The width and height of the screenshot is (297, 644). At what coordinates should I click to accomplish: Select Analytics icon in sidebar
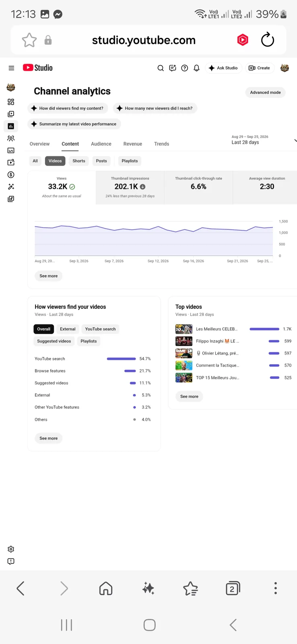[11, 126]
